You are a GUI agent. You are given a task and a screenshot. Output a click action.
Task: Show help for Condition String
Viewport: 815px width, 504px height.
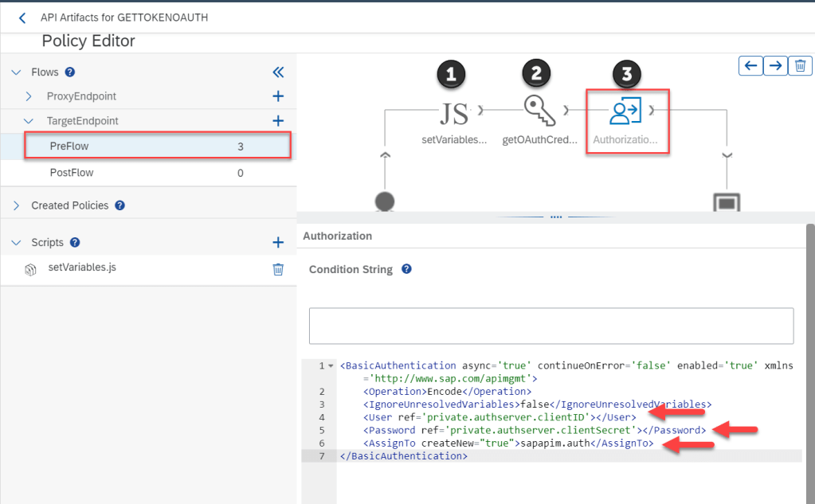[406, 269]
